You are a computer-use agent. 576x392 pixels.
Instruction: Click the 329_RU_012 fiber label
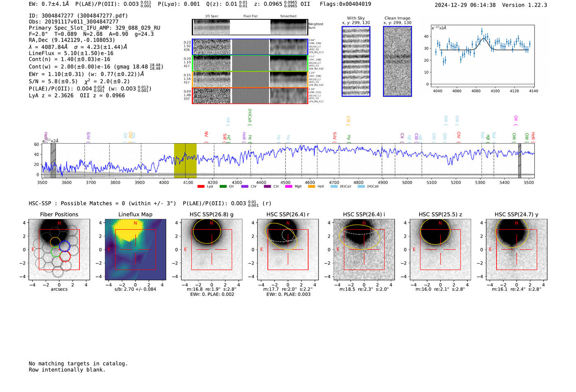click(x=316, y=101)
